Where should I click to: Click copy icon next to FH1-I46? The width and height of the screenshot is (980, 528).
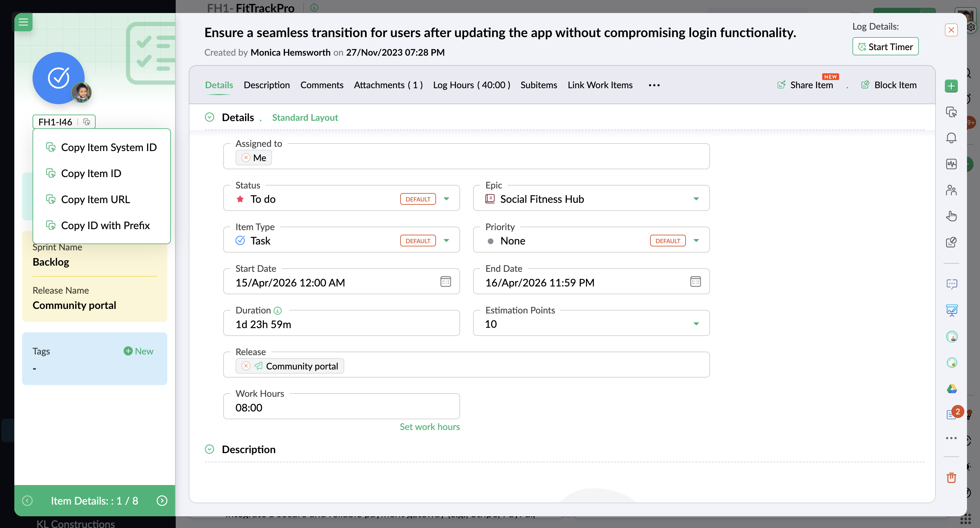(x=87, y=122)
